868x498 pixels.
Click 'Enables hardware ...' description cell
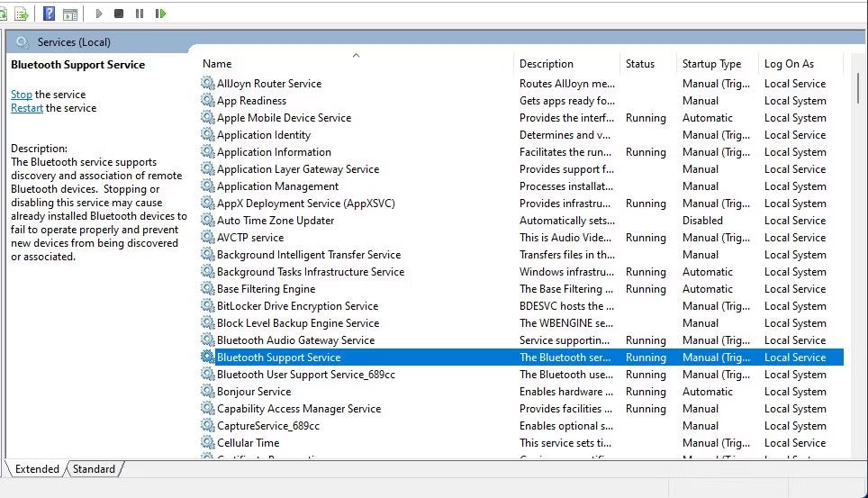tap(566, 391)
